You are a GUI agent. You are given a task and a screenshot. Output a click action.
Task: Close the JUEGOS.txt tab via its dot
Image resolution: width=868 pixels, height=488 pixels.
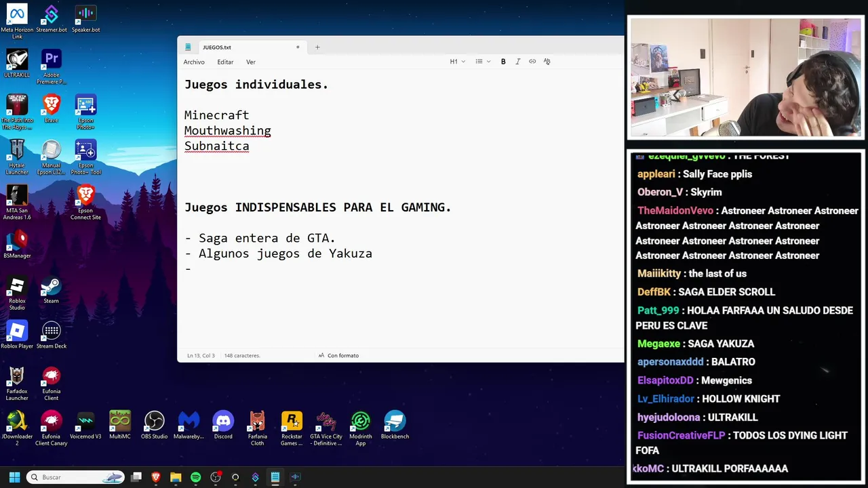(298, 47)
